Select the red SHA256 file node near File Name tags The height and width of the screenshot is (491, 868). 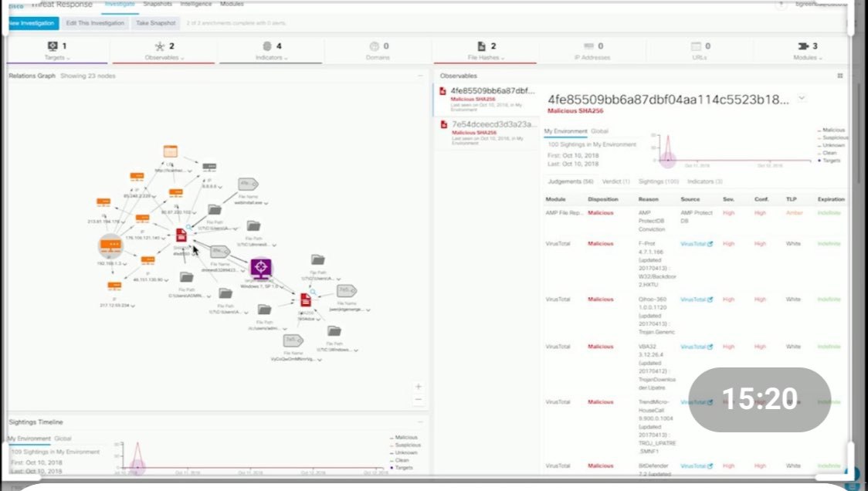coord(306,300)
